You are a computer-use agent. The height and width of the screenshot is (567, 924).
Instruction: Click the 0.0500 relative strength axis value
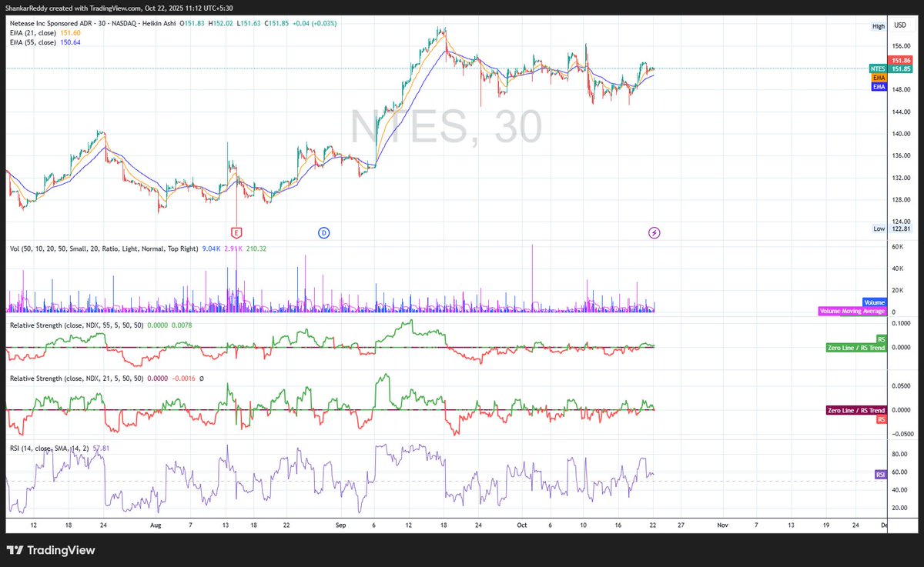pyautogui.click(x=899, y=385)
